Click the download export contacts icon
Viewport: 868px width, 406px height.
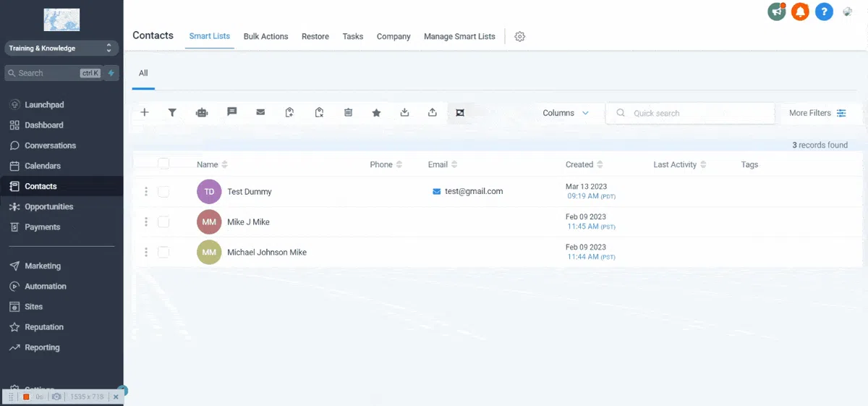coord(404,112)
